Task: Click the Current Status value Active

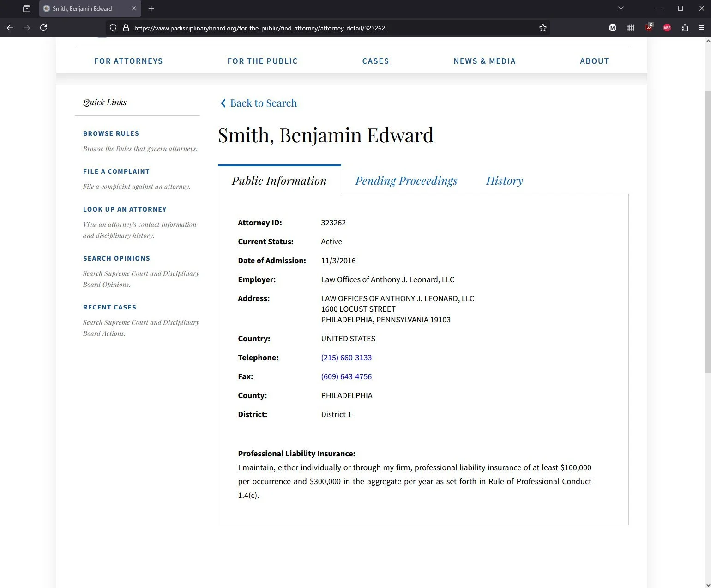Action: point(331,242)
